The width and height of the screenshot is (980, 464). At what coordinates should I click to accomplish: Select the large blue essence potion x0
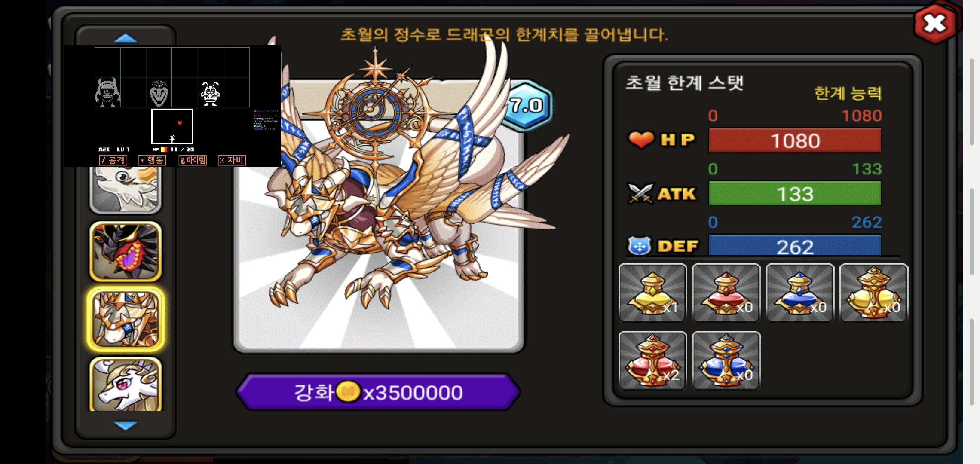tap(726, 360)
